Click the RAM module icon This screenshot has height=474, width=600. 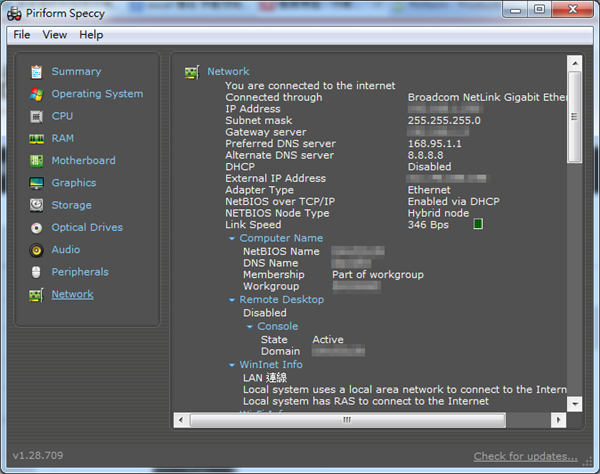tap(36, 138)
